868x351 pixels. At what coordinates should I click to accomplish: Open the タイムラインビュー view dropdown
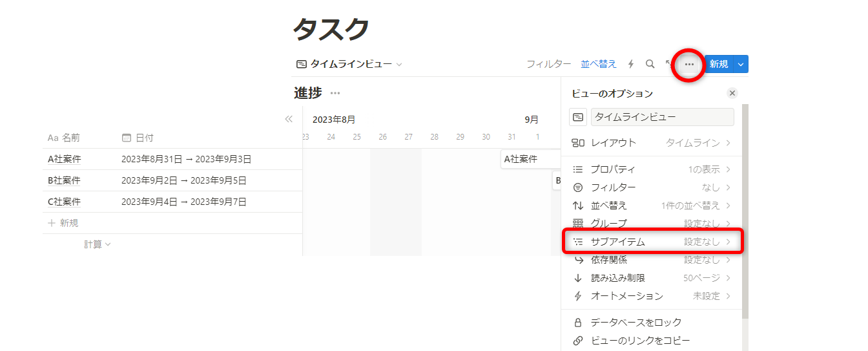click(x=349, y=64)
